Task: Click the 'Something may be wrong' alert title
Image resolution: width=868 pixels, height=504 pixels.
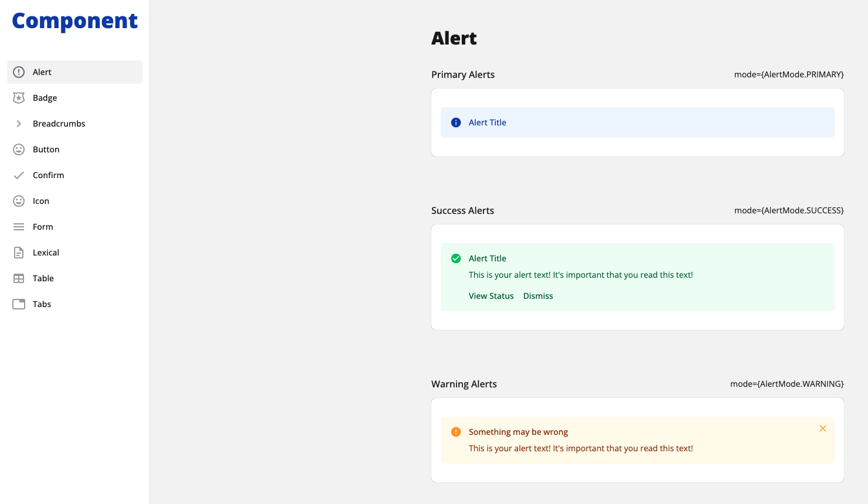Action: coord(518,432)
